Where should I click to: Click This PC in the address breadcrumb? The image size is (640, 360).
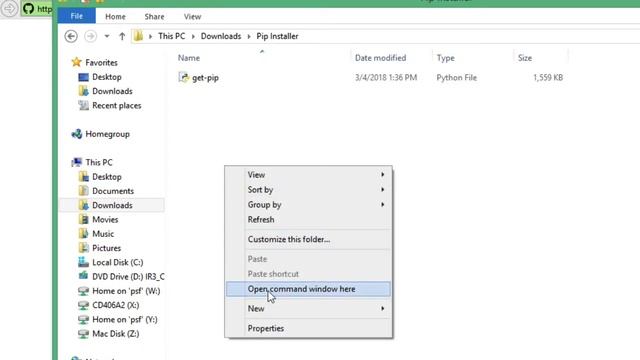[171, 36]
